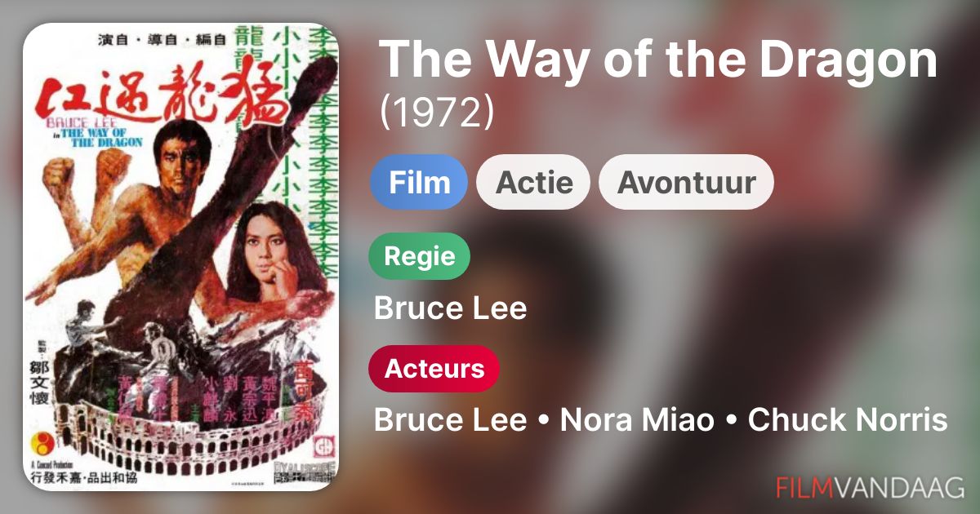The height and width of the screenshot is (514, 980).
Task: Open the Avontuur genre tag
Action: pyautogui.click(x=686, y=182)
